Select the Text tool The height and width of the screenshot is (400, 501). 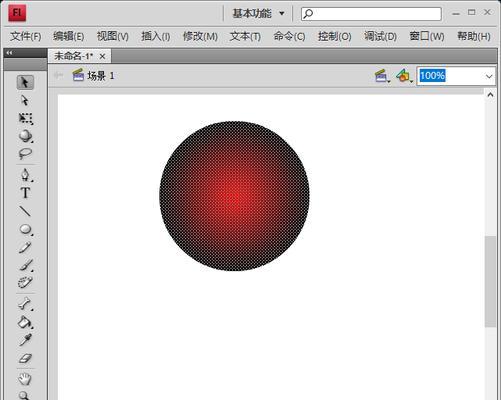coord(25,193)
